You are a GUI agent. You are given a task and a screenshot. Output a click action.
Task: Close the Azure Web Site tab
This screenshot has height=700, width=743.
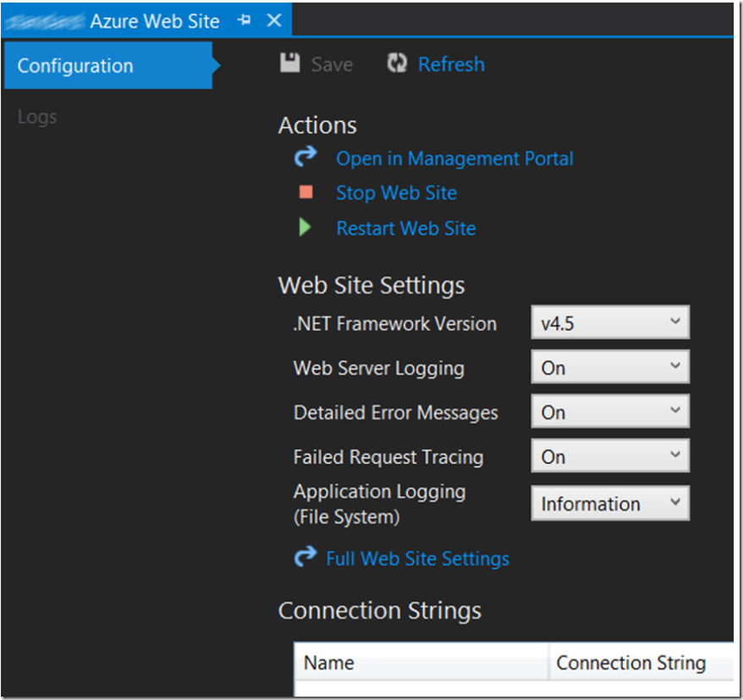[274, 20]
